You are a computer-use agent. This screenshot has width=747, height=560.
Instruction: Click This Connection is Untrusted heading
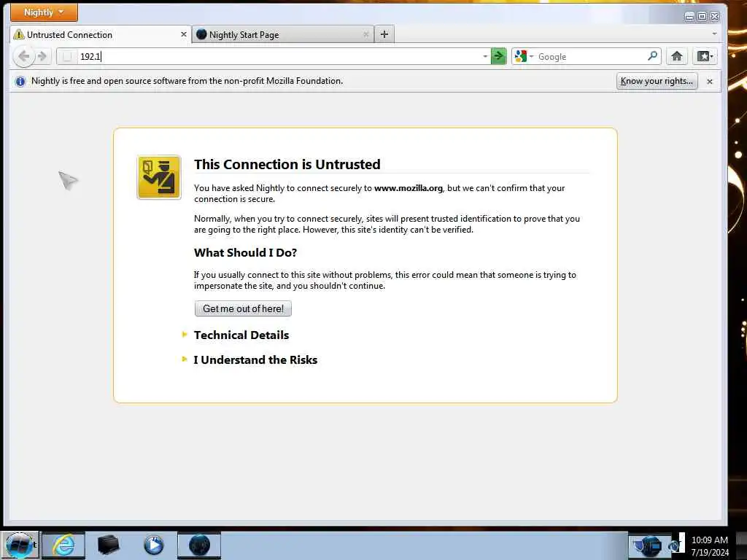point(287,164)
